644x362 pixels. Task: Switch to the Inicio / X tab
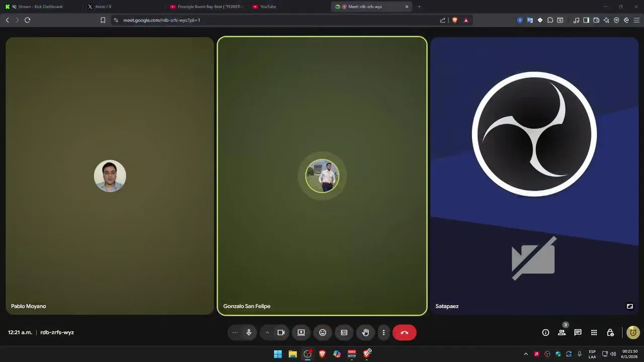(x=123, y=7)
